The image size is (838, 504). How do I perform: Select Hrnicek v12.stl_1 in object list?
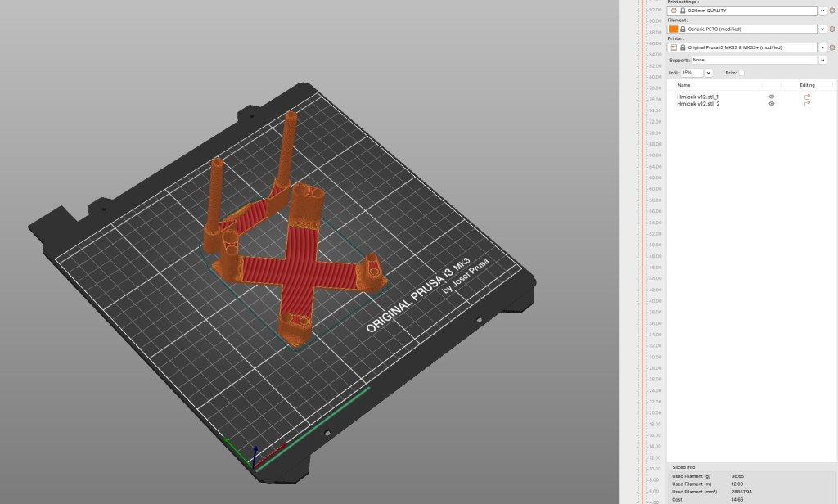697,97
